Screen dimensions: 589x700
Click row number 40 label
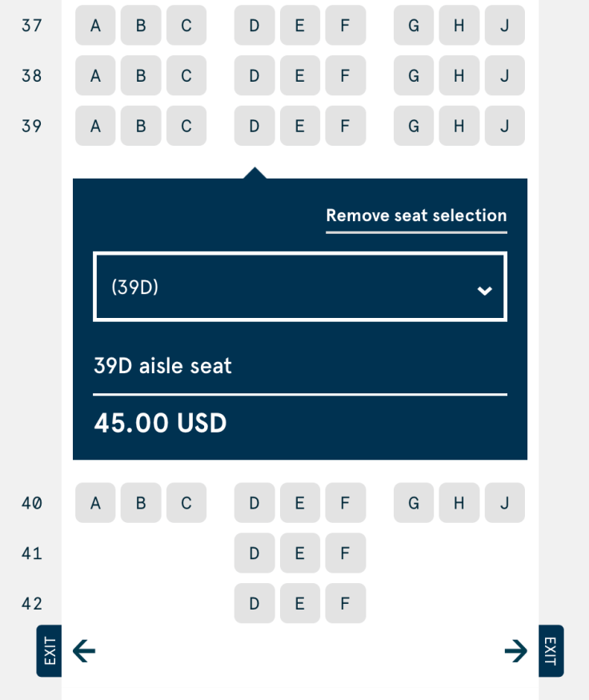pyautogui.click(x=31, y=503)
